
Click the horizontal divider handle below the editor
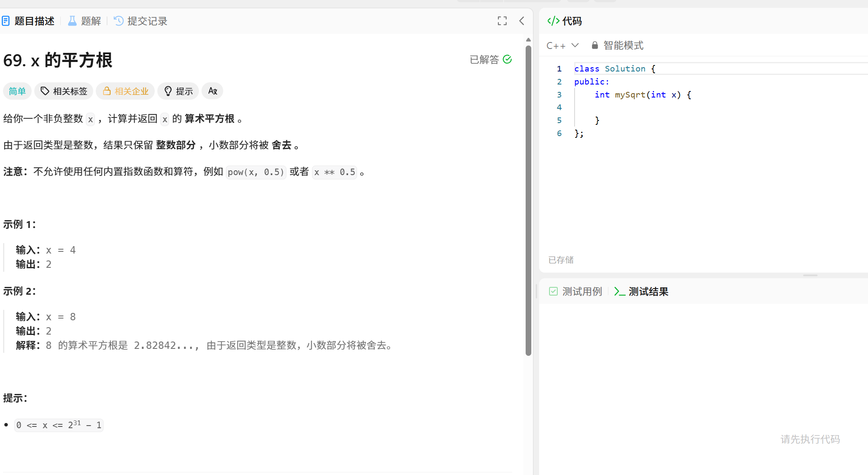pos(810,275)
